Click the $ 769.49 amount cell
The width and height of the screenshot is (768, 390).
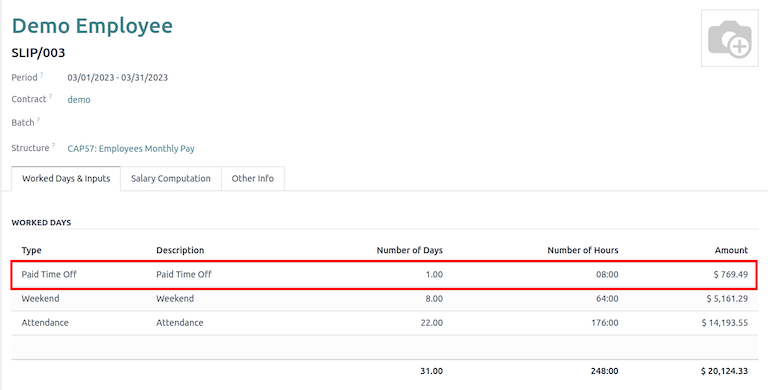pos(731,274)
